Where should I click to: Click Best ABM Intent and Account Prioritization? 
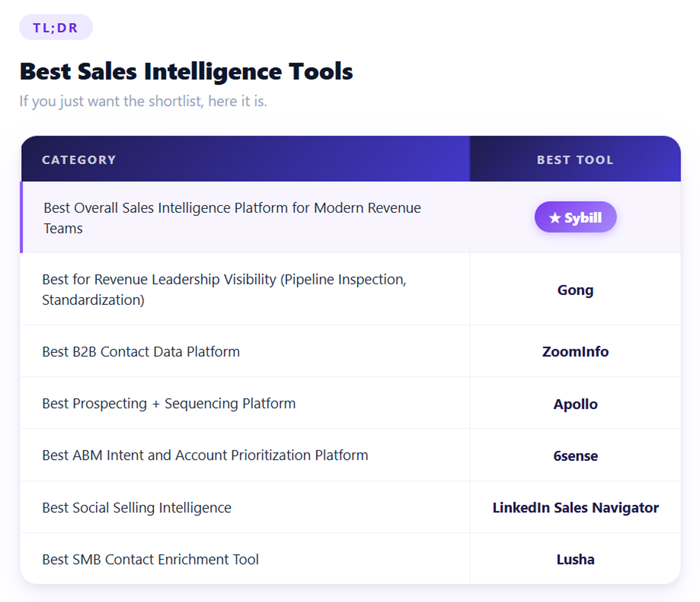click(205, 455)
